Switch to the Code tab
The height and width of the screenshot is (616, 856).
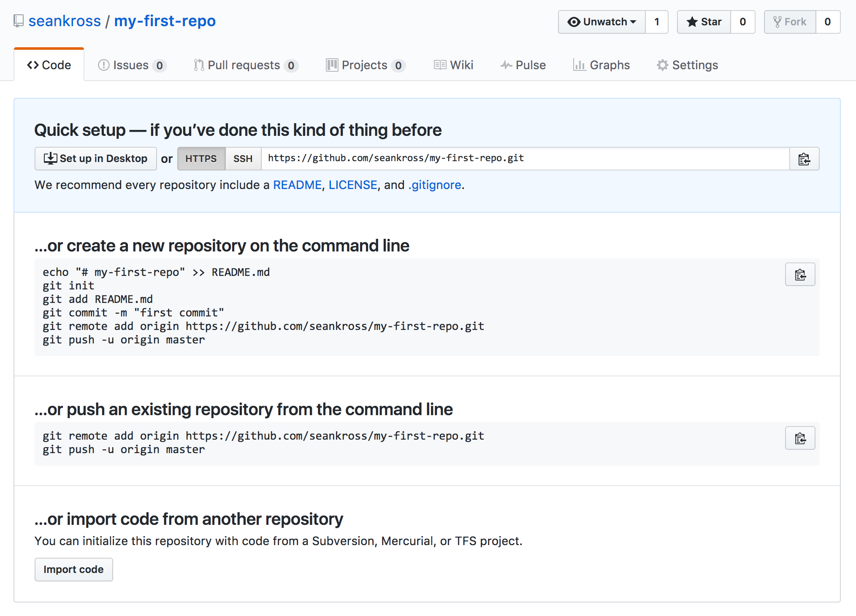(49, 65)
